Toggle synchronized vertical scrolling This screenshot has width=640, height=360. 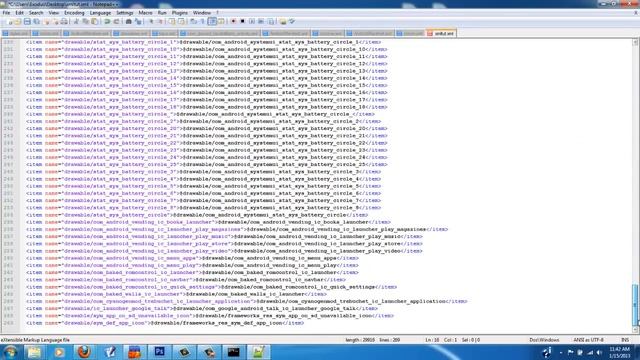click(x=172, y=21)
